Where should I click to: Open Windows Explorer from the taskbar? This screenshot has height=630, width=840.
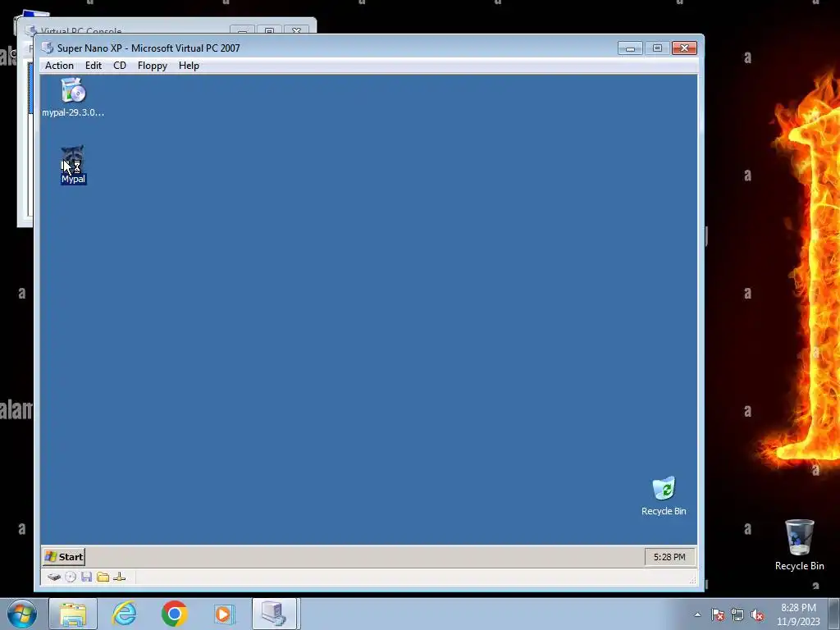[73, 614]
